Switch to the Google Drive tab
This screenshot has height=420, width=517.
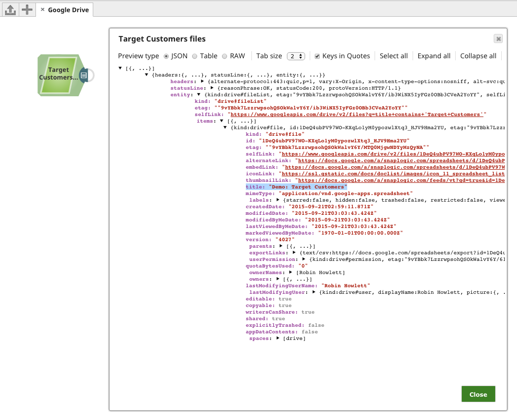pos(68,10)
